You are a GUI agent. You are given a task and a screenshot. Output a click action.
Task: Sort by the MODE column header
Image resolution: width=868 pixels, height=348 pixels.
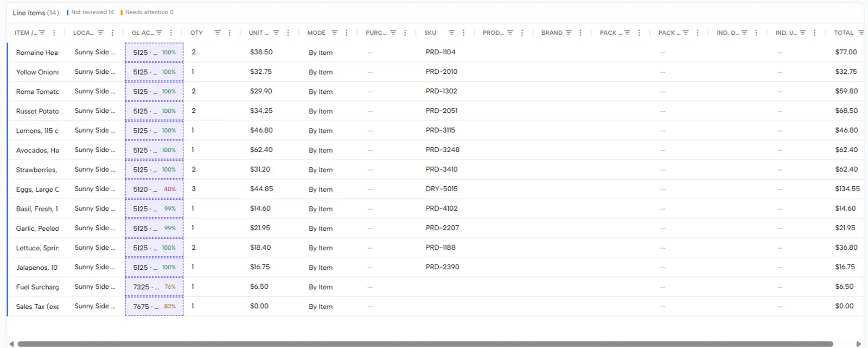316,33
